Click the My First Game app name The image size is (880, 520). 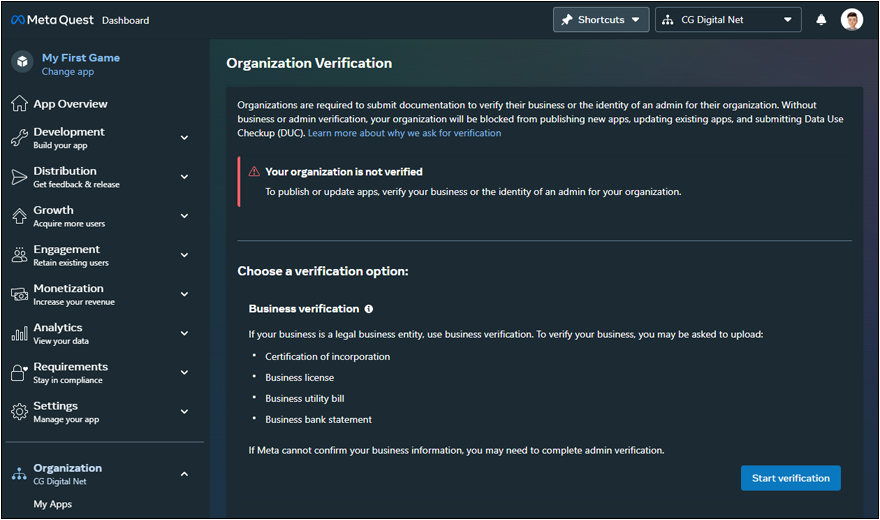tap(80, 58)
